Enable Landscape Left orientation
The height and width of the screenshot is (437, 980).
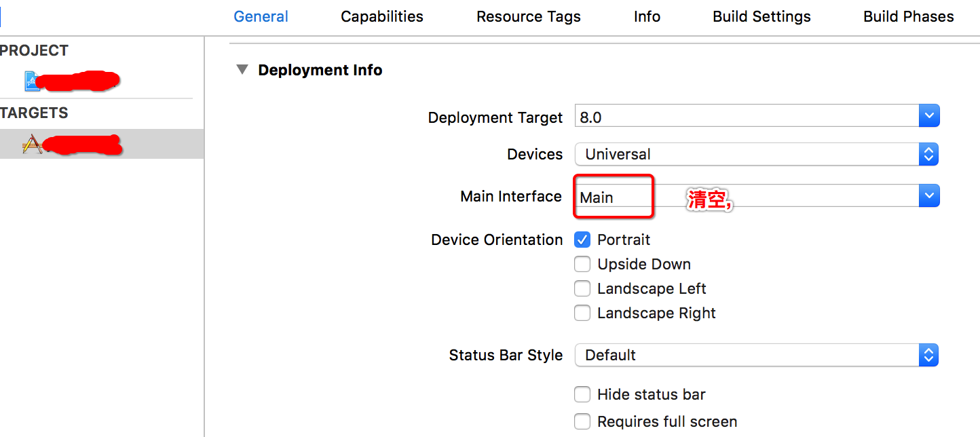(x=582, y=288)
